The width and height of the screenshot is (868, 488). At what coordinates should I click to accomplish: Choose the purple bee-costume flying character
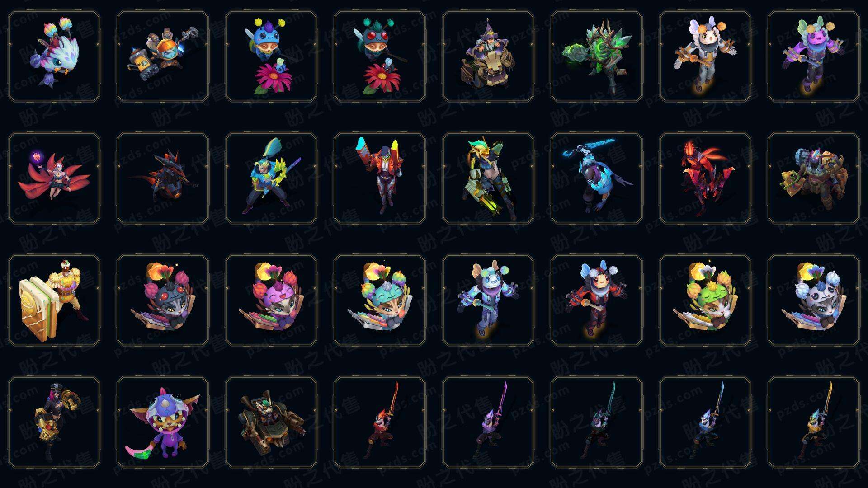[x=814, y=56]
